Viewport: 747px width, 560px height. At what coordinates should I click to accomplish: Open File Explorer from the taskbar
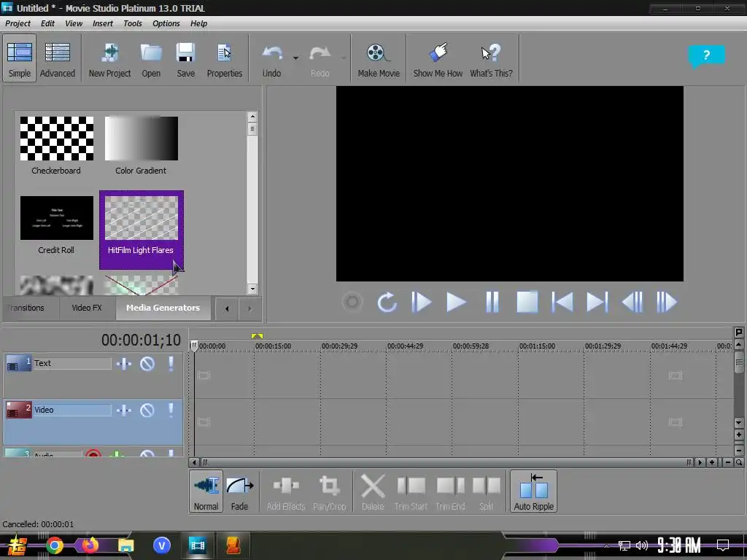pos(125,545)
